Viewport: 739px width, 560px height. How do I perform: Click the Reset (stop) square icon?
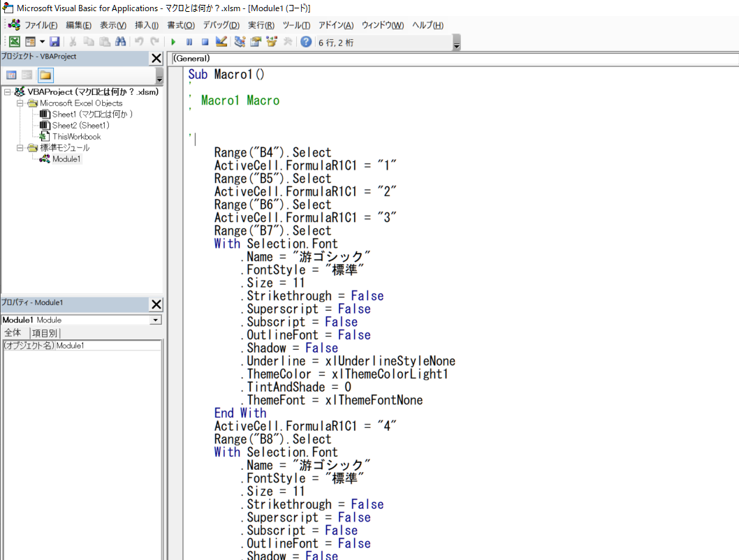205,42
